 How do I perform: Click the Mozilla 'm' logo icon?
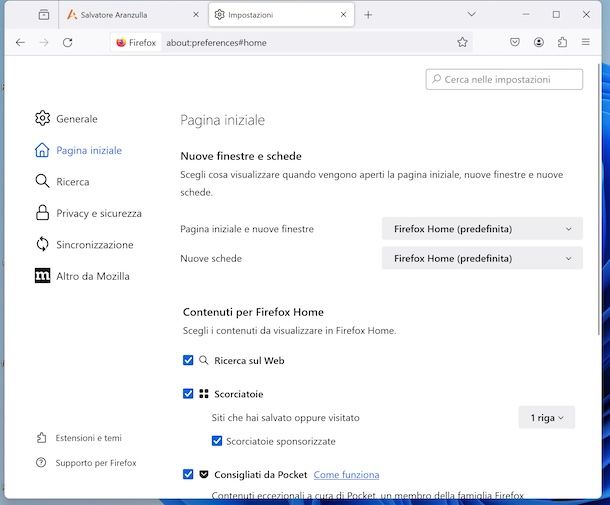42,276
